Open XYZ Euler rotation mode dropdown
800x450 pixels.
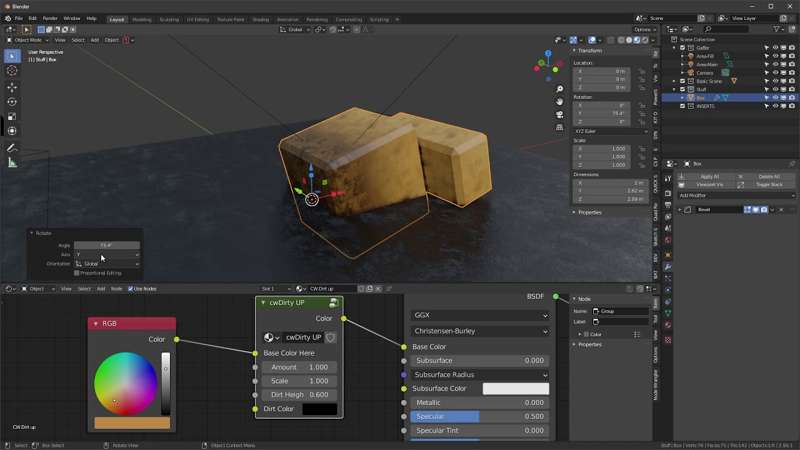pyautogui.click(x=610, y=131)
